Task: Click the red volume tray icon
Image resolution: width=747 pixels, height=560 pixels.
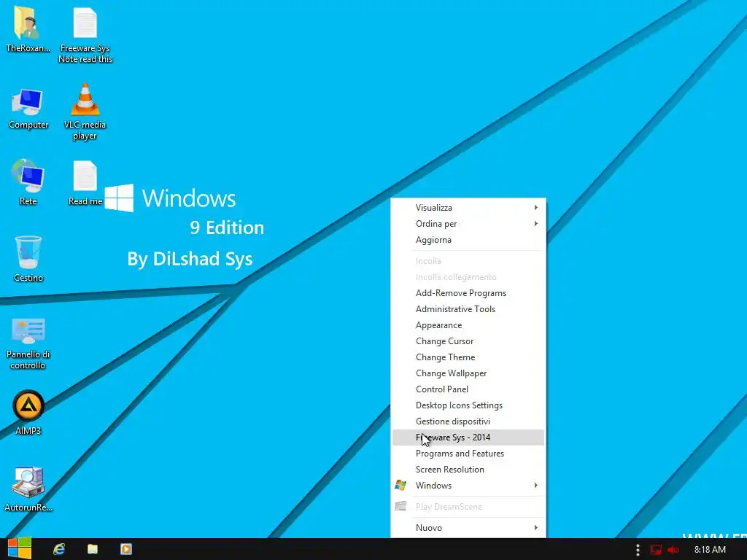Action: [x=673, y=550]
